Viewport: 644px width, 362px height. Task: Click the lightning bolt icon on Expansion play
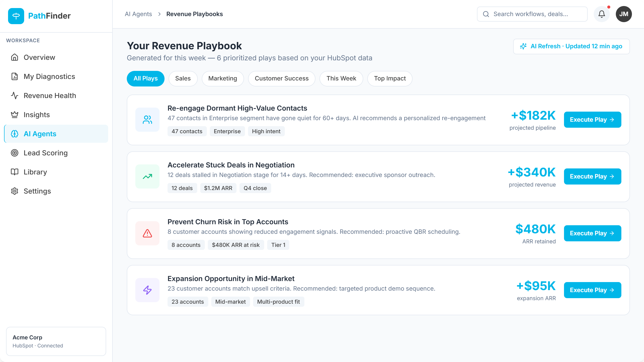(x=147, y=290)
